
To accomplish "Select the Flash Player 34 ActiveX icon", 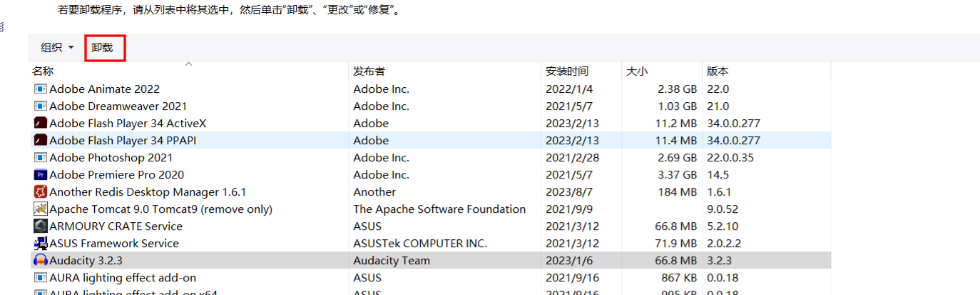I will pyautogui.click(x=40, y=124).
